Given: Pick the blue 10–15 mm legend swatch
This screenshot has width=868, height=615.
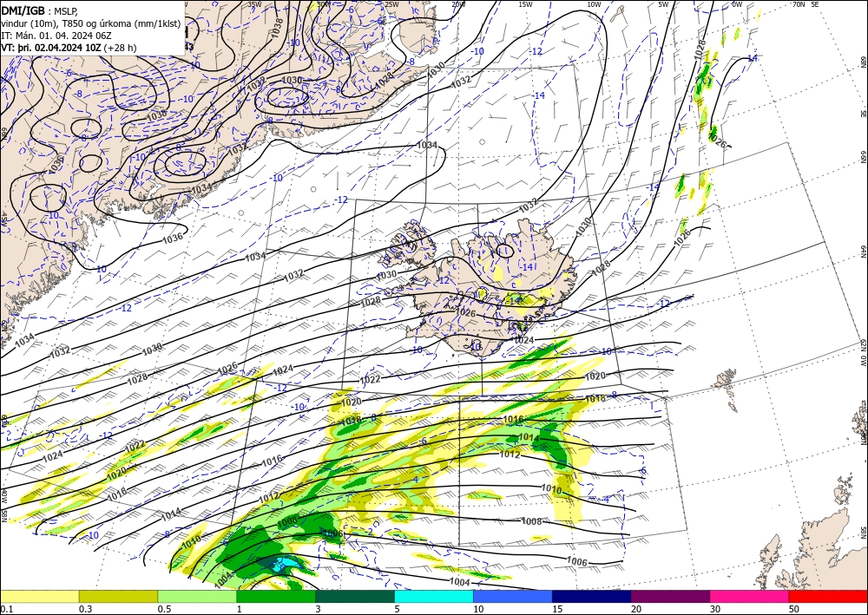Looking at the screenshot, I should 513,596.
